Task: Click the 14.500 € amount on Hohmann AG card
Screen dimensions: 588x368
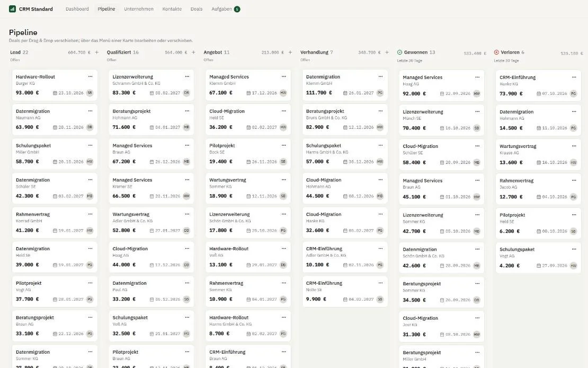Action: pyautogui.click(x=511, y=128)
